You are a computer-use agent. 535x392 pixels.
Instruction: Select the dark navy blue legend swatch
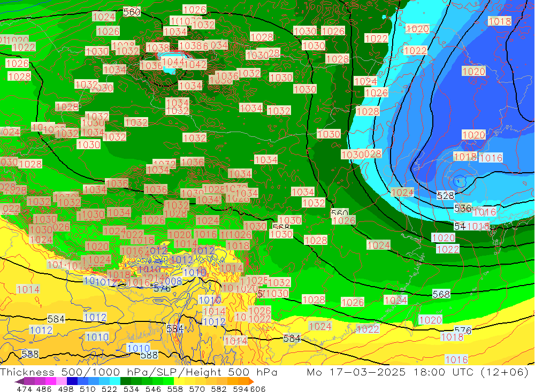72,381
